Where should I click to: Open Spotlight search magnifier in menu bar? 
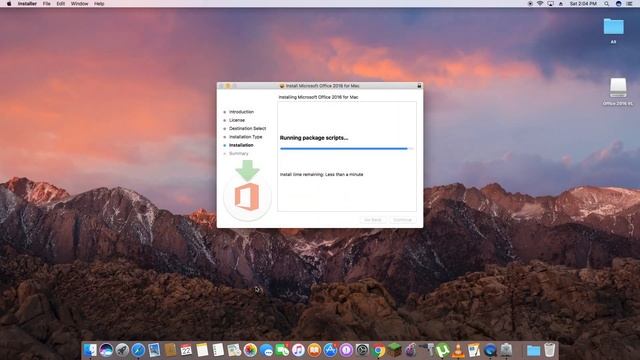point(607,4)
